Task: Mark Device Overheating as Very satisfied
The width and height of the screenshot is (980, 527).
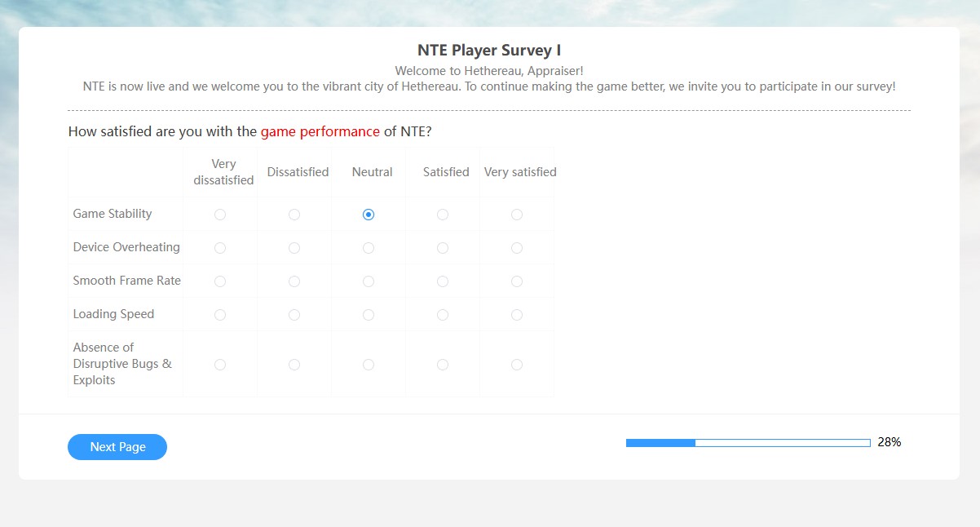Action: pyautogui.click(x=517, y=248)
